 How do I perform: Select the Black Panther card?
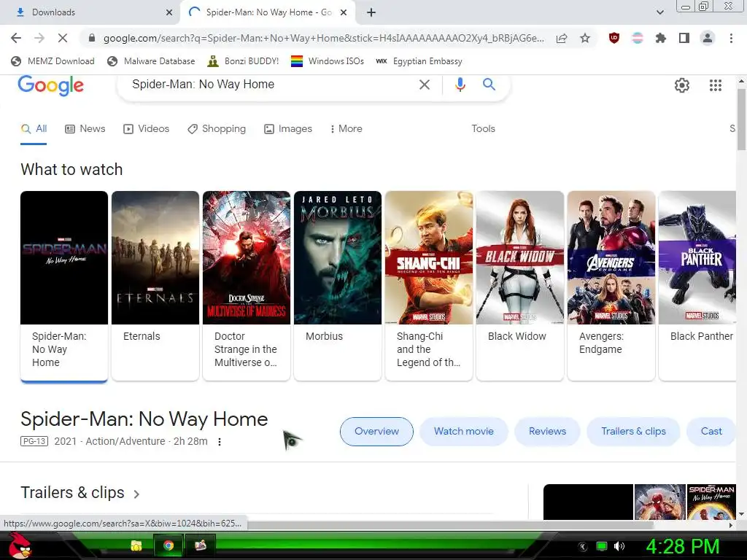click(697, 286)
